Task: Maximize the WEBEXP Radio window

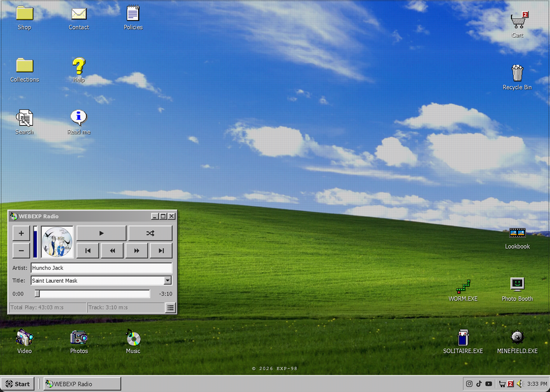Action: coord(163,216)
